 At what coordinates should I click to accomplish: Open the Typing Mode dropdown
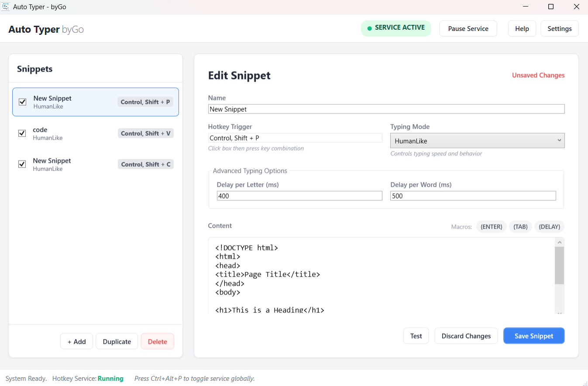coord(477,141)
